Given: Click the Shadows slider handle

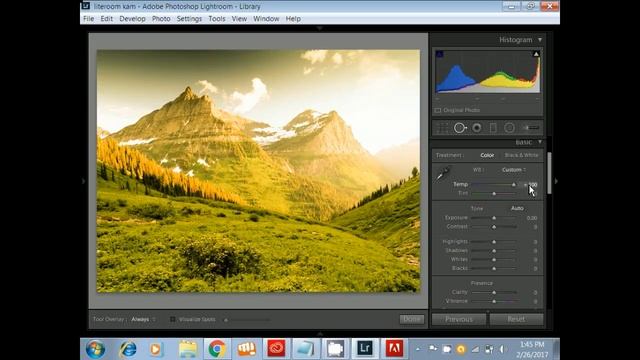Looking at the screenshot, I should click(x=494, y=251).
